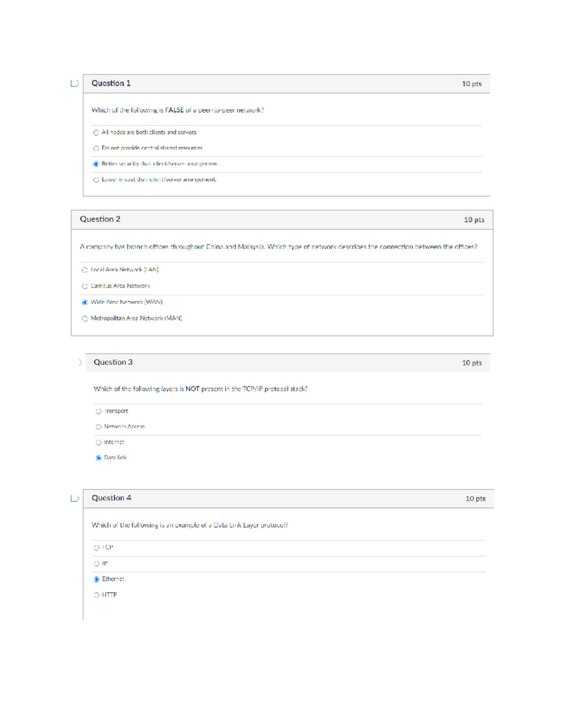Click the Question 2 header title

(100, 219)
